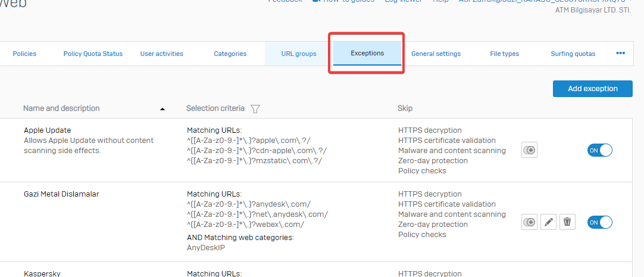Image resolution: width=644 pixels, height=277 pixels.
Task: Open the General settings tab
Action: tap(436, 54)
